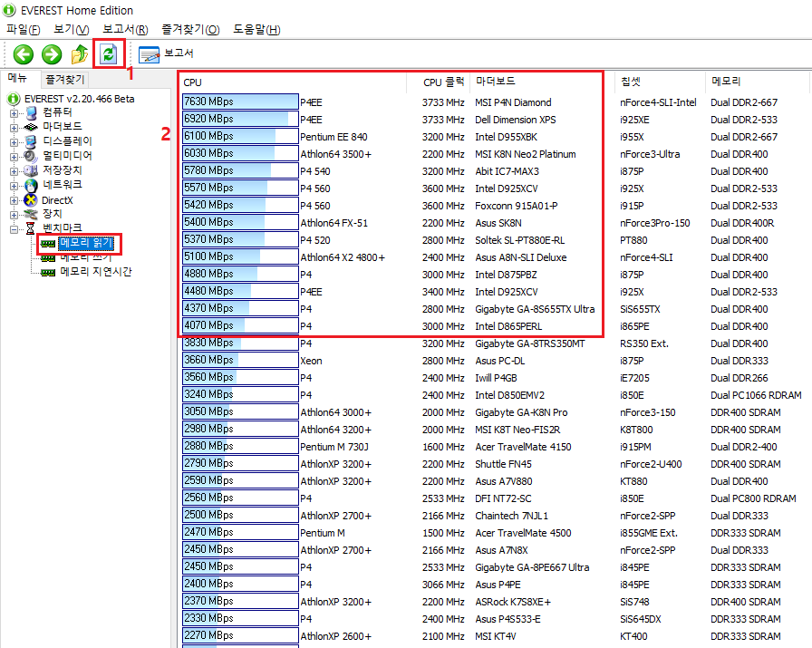Click the 보고서 toolbar button label
Image resolution: width=812 pixels, height=648 pixels.
pos(179,53)
